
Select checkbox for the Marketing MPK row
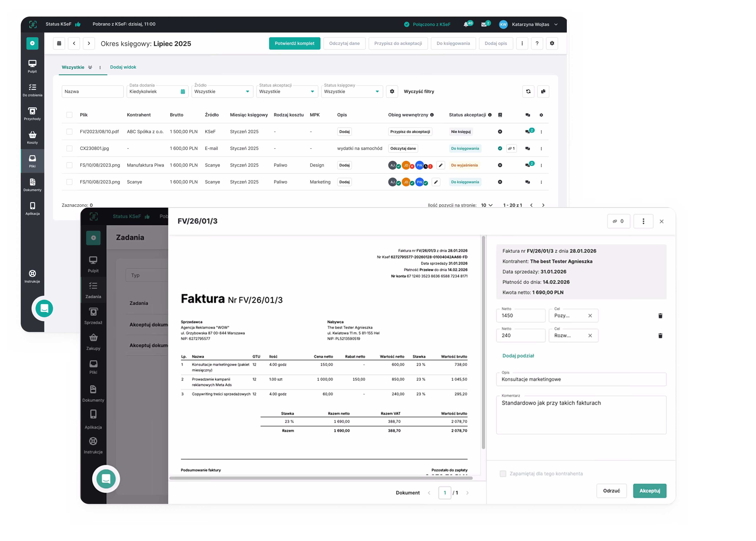(69, 182)
